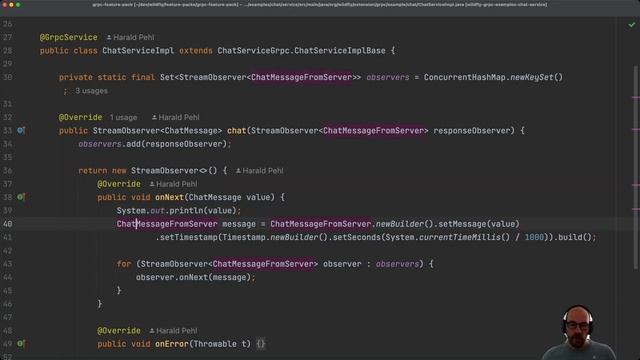This screenshot has width=640, height=360.
Task: Click the currentTimeMillis() call
Action: [x=464, y=237]
